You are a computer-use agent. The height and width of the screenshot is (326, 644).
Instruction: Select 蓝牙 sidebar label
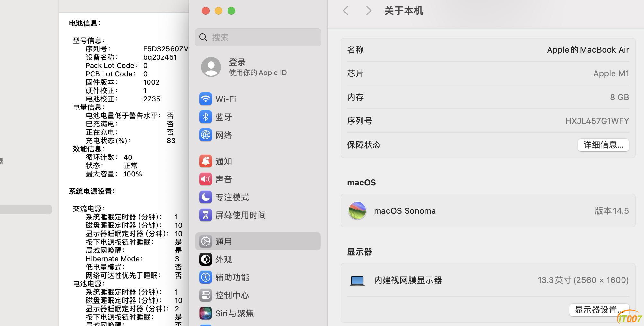pos(224,117)
